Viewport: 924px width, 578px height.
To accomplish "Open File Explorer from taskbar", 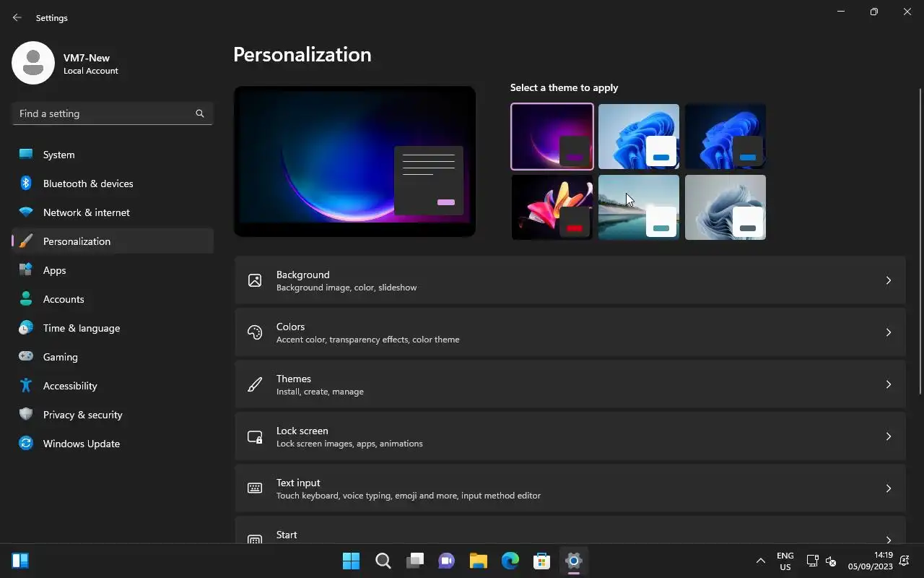I will point(478,561).
